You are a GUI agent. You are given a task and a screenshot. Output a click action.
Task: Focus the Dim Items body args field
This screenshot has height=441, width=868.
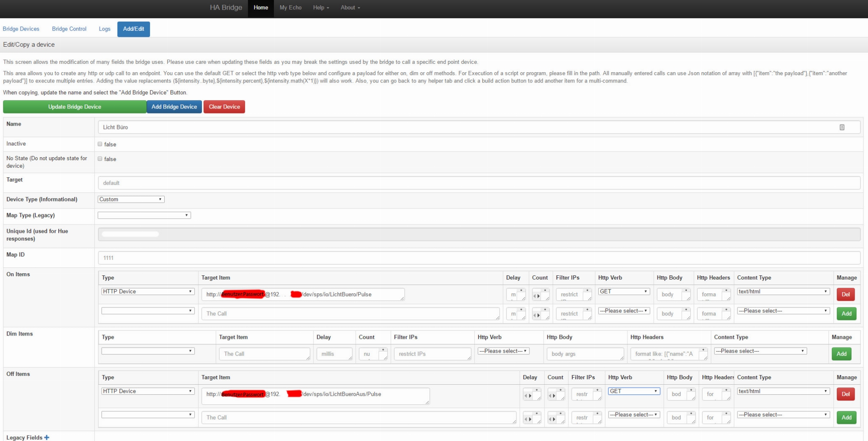[x=585, y=354]
